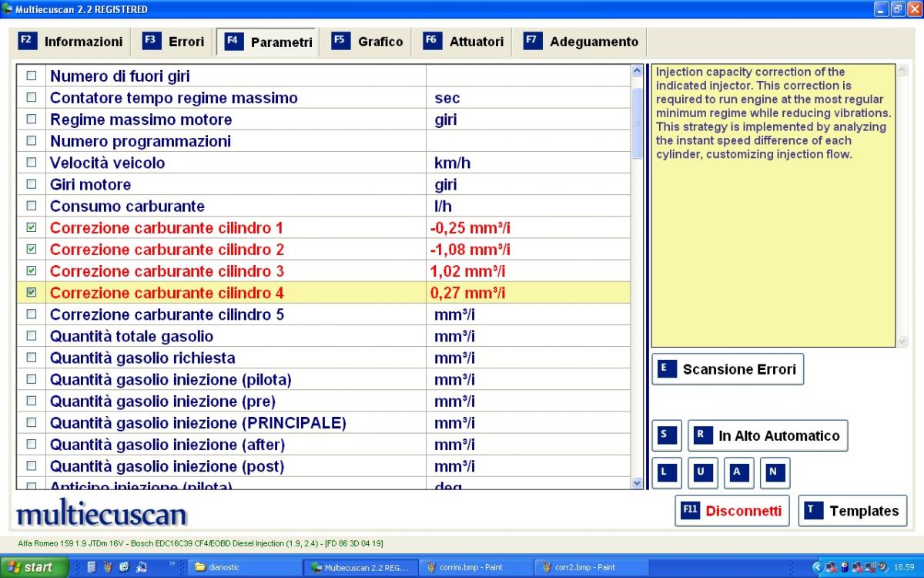
Task: Click the S shortcut button
Action: [667, 435]
